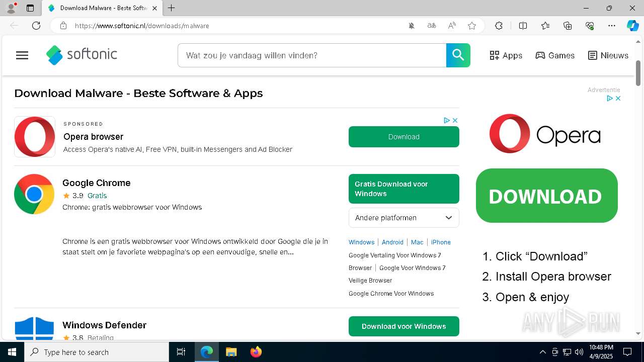
Task: Toggle Split screen icon
Action: [523, 26]
